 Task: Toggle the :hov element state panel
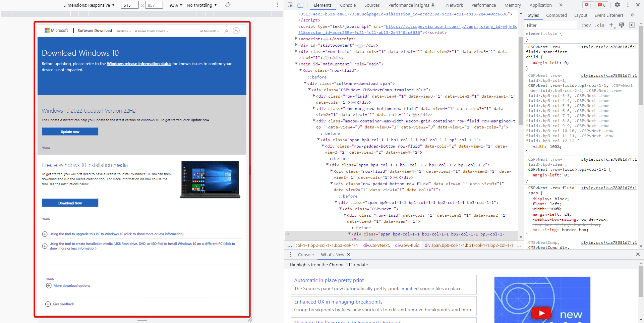(x=586, y=25)
